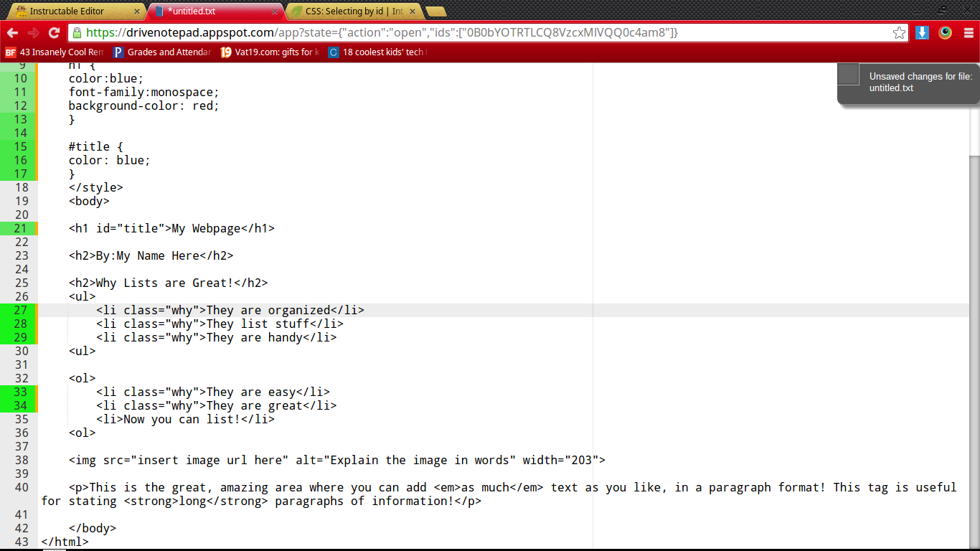The width and height of the screenshot is (980, 551).
Task: Click line number 43 in the gutter
Action: pyautogui.click(x=20, y=542)
